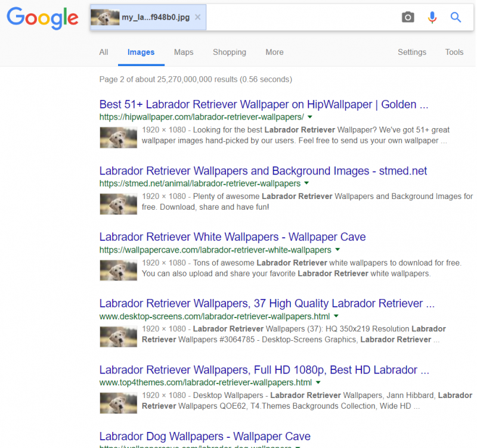Image resolution: width=477 pixels, height=448 pixels.
Task: Select the Images tab
Action: (141, 52)
